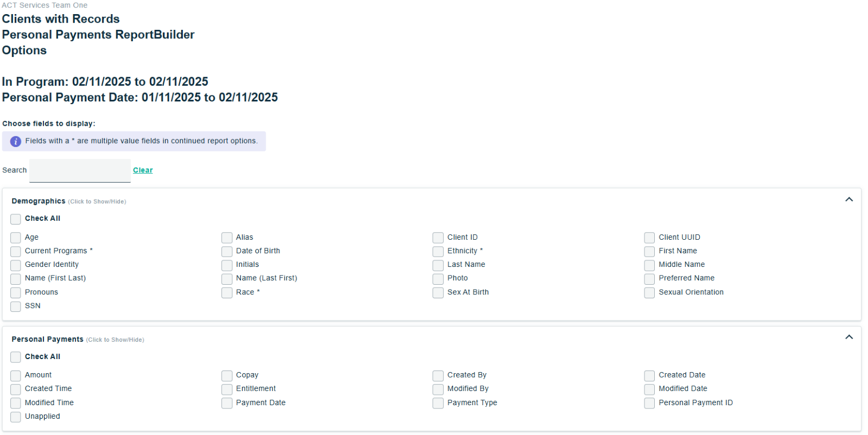Tick the Unapplied checkbox
This screenshot has height=435, width=868.
click(x=16, y=417)
